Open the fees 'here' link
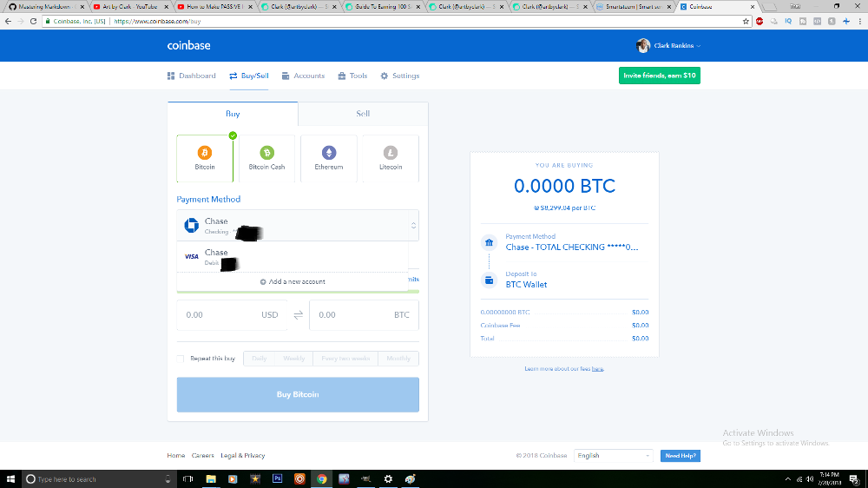 (x=597, y=369)
